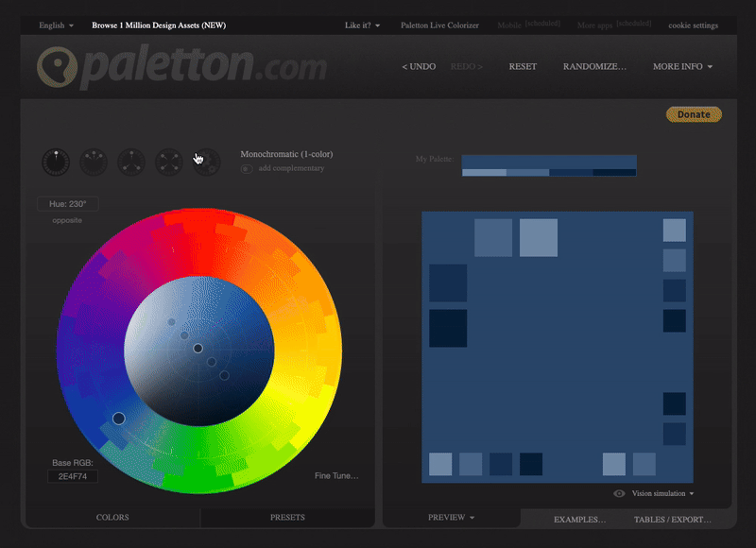Open Fine Tune settings
Viewport: 756px width, 548px height.
[336, 475]
